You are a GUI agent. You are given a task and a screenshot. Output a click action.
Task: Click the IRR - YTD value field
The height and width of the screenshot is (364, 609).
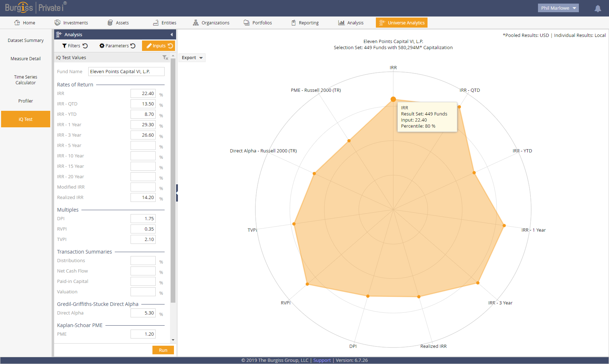pos(143,114)
